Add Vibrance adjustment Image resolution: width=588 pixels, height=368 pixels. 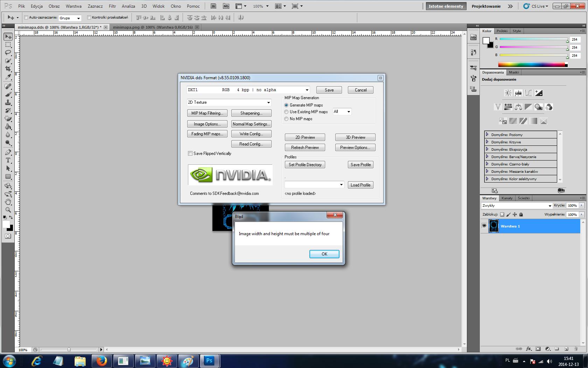point(498,107)
